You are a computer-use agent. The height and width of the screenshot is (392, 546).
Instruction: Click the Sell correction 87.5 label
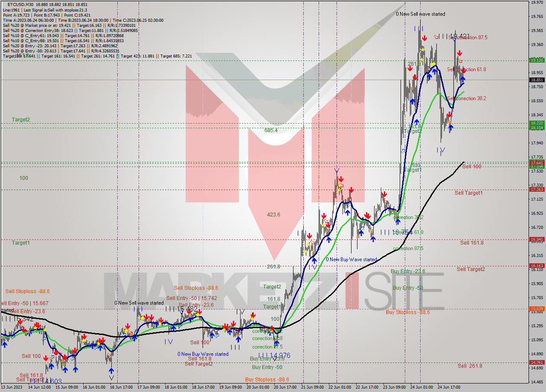468,37
